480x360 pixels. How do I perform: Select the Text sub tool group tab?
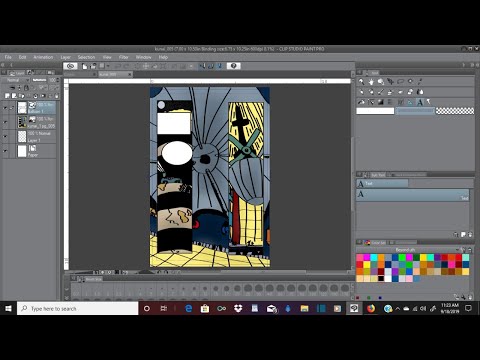[x=382, y=183]
